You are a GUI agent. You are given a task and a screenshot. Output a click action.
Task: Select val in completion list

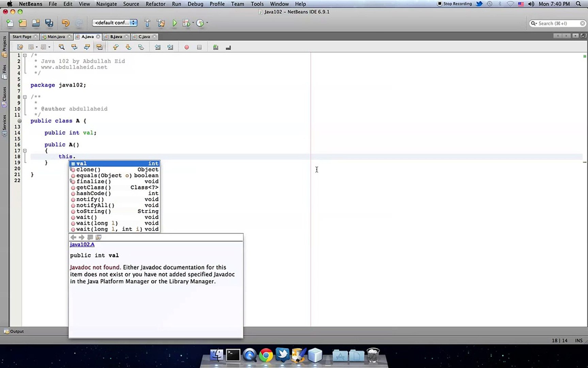click(115, 164)
